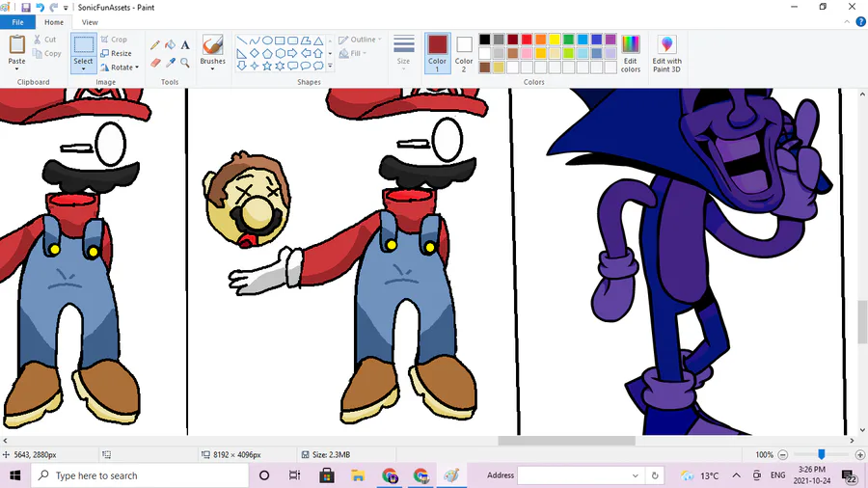Choose the Pentagon shape
Viewport: 868px width, 488px height.
[x=267, y=53]
